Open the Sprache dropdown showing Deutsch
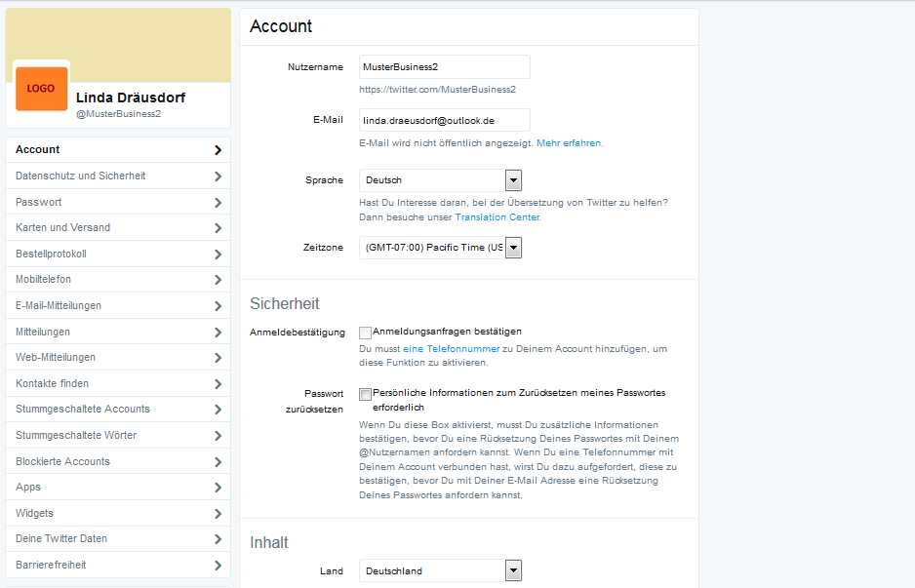Screen dimensions: 915x588 point(440,180)
